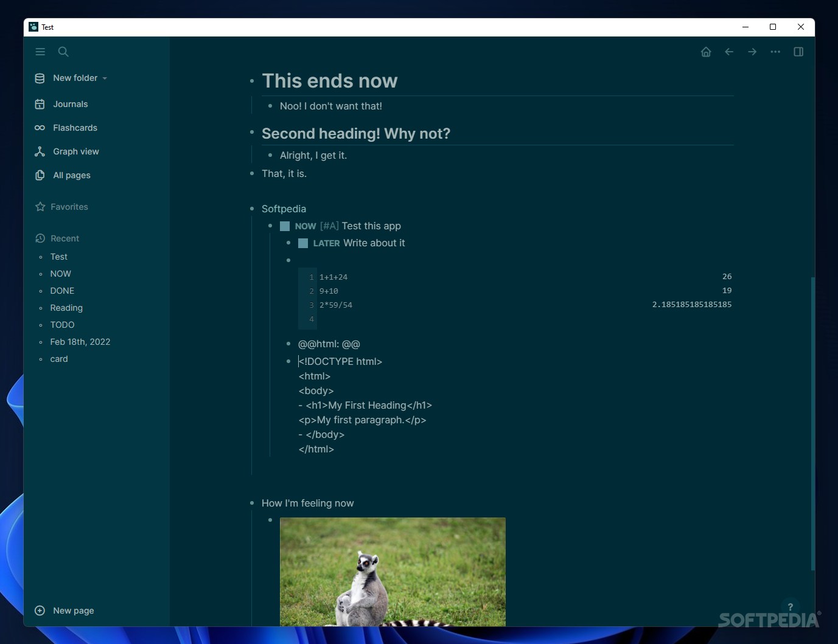Collapse the Recent section

point(65,238)
